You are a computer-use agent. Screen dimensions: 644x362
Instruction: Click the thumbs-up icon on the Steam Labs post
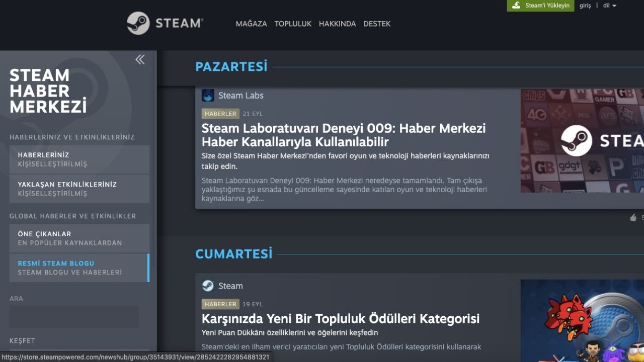[x=633, y=218]
